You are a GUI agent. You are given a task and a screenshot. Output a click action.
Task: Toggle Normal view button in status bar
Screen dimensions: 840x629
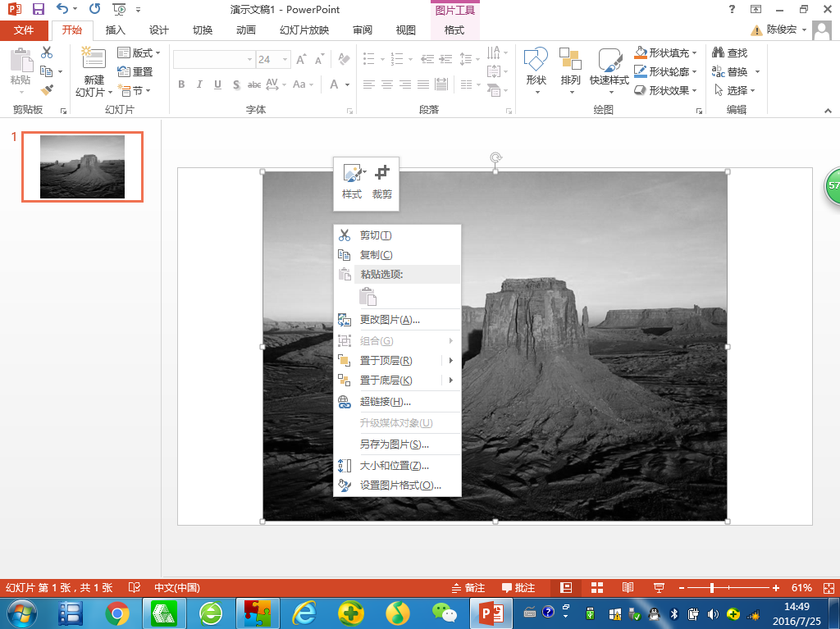coord(566,588)
